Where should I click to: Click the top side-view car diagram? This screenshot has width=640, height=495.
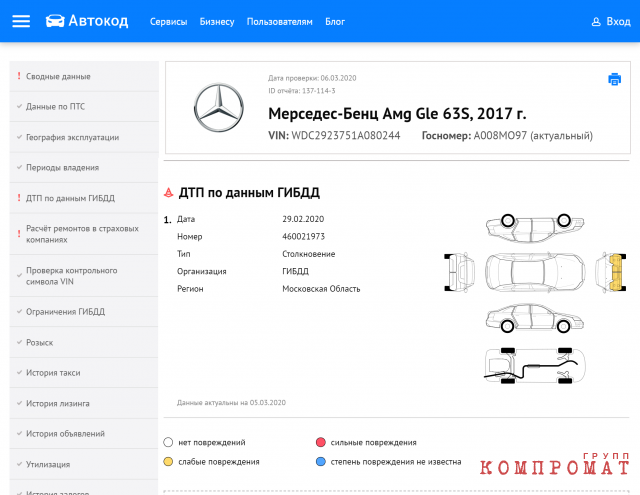click(535, 228)
